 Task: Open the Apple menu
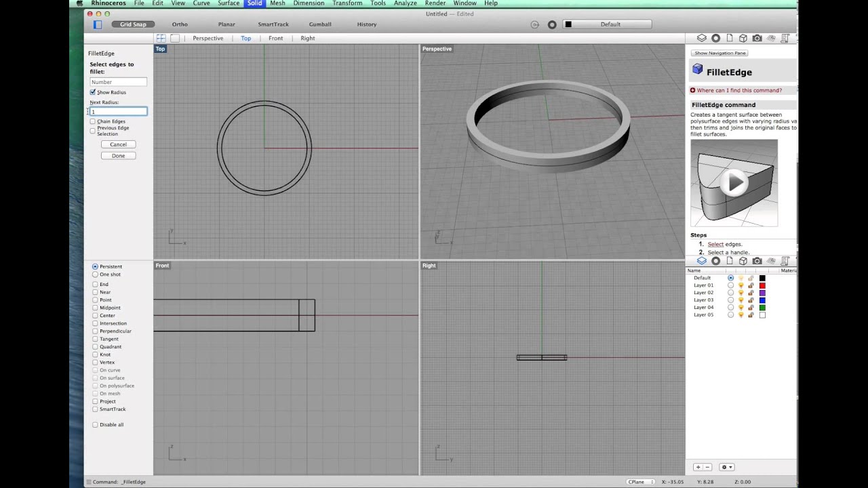pos(80,3)
